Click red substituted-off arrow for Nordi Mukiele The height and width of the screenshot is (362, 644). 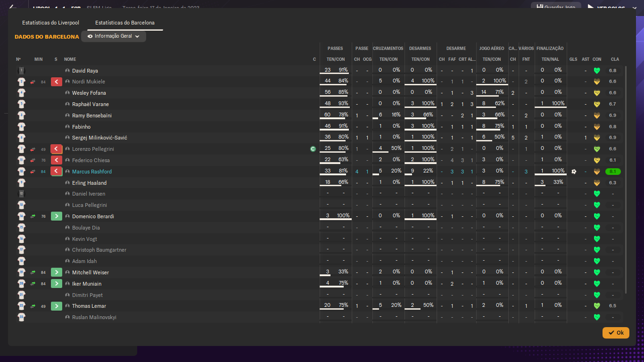pos(57,82)
